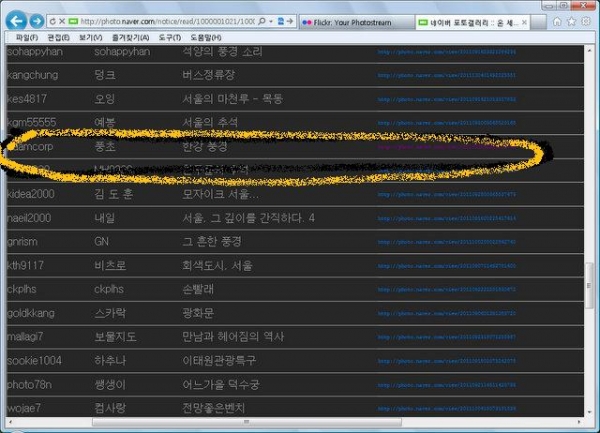600x433 pixels.
Task: Open Favorites star icon
Action: (571, 22)
